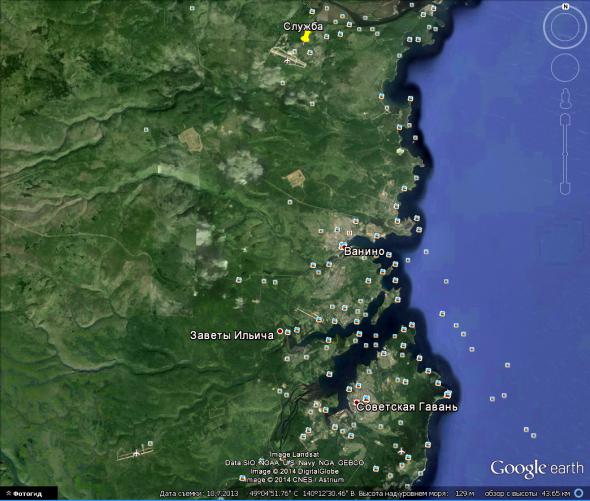Select the yellow Служба pushpin
Viewport: 590px width, 501px height.
[306, 37]
